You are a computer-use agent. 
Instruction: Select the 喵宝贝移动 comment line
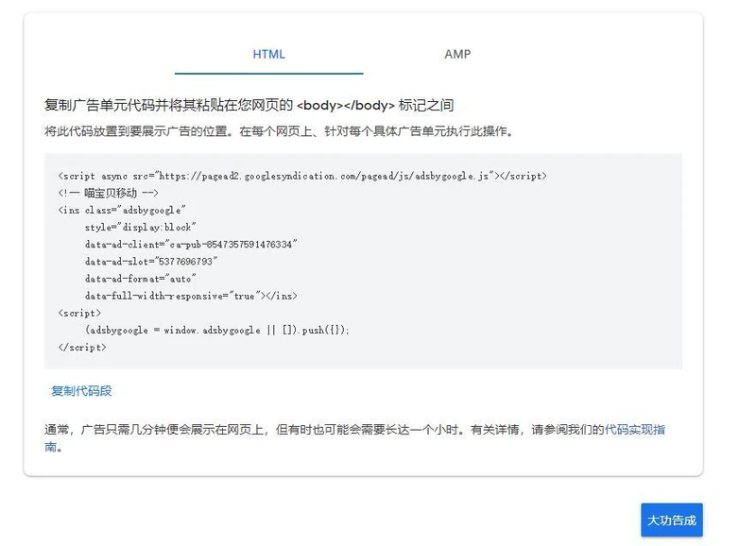click(108, 194)
